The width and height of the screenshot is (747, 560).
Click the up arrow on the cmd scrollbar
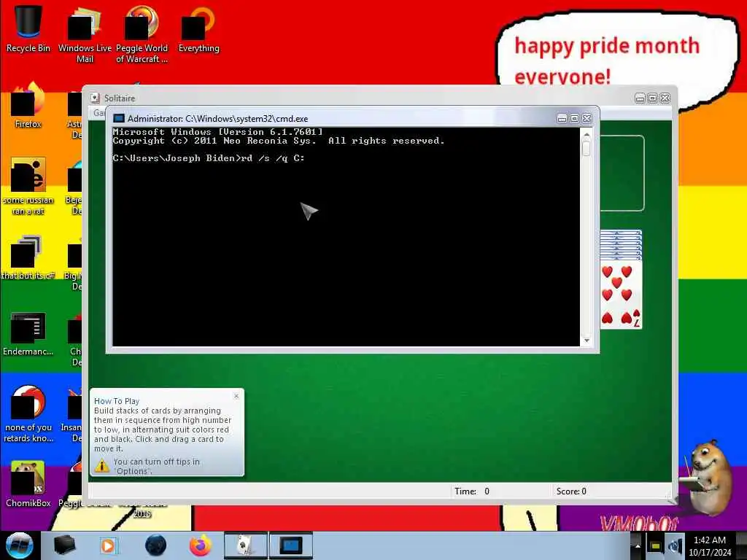587,135
